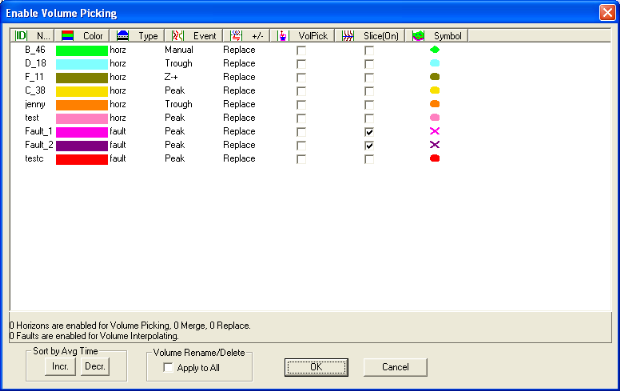Select the Fault_1 row name
This screenshot has width=620, height=391.
pos(38,131)
